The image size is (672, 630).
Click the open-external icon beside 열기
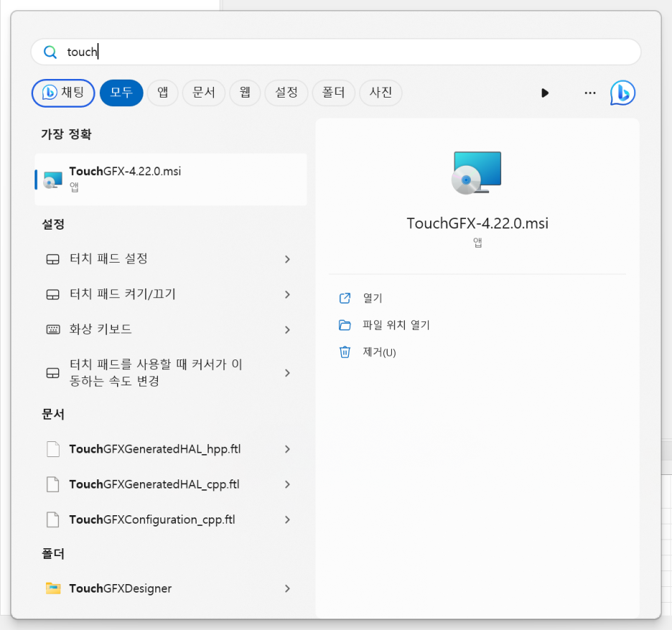click(x=345, y=298)
